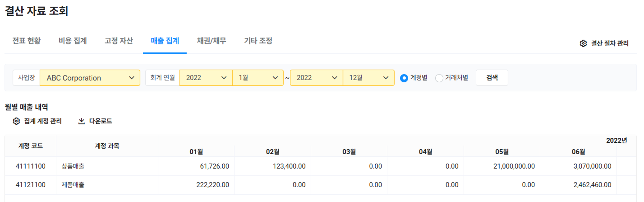Viewport: 644px width, 202px height.
Task: Select the 계정별 radio button
Action: (404, 78)
